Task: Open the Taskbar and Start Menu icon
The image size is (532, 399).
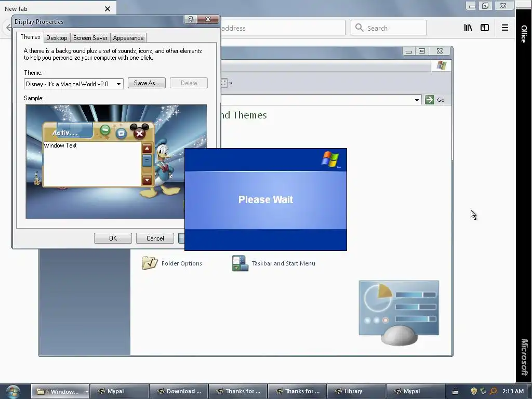Action: 240,263
